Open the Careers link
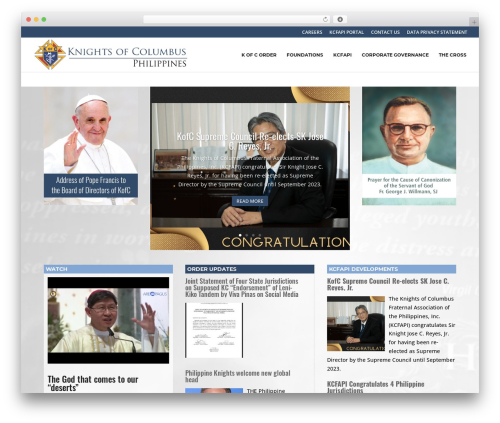The height and width of the screenshot is (423, 500). [x=312, y=32]
